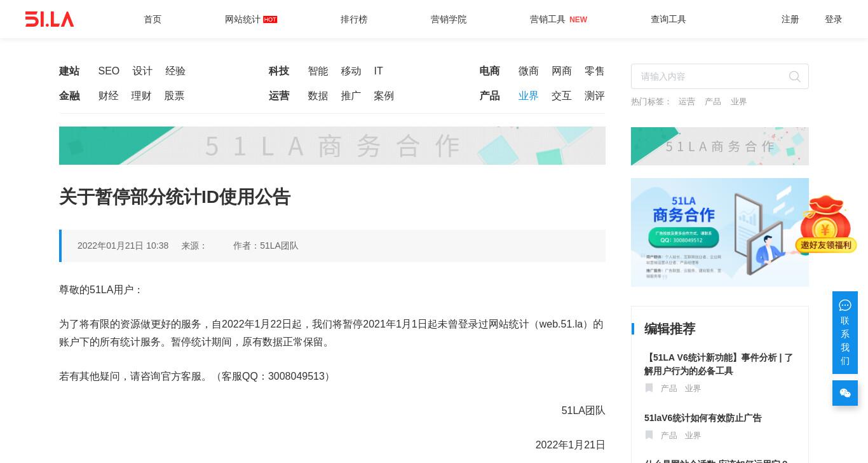
Task: Click 编辑推荐 section heading
Action: [670, 329]
